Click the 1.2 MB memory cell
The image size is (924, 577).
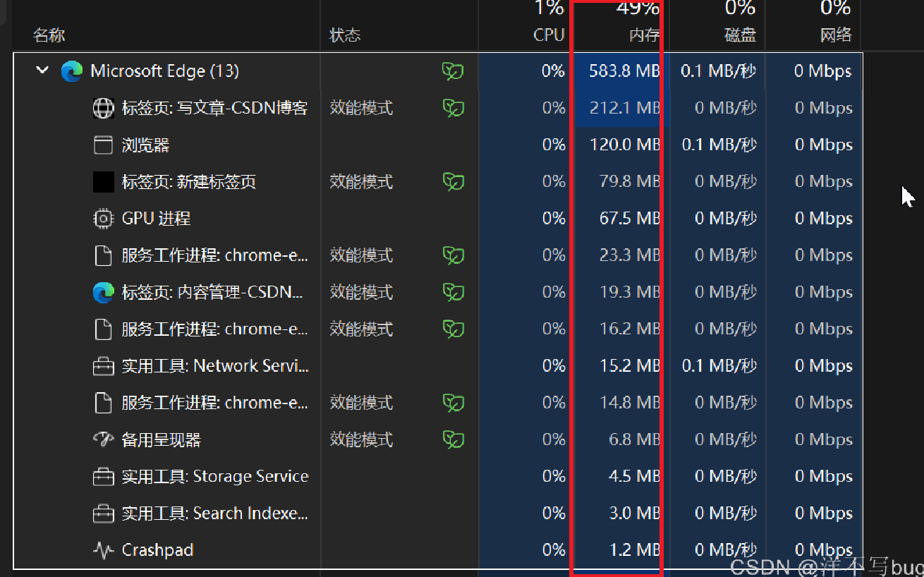[634, 550]
